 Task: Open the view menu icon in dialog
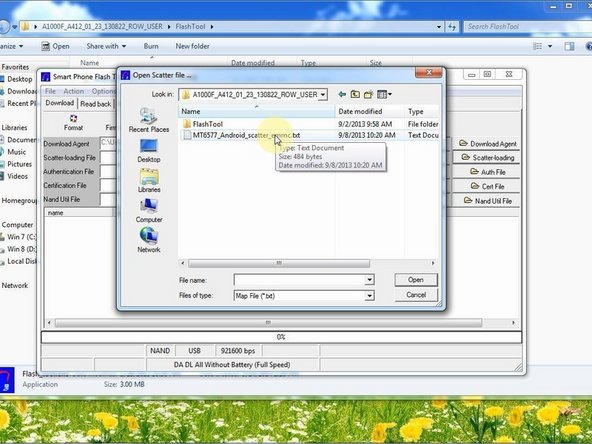pyautogui.click(x=384, y=94)
